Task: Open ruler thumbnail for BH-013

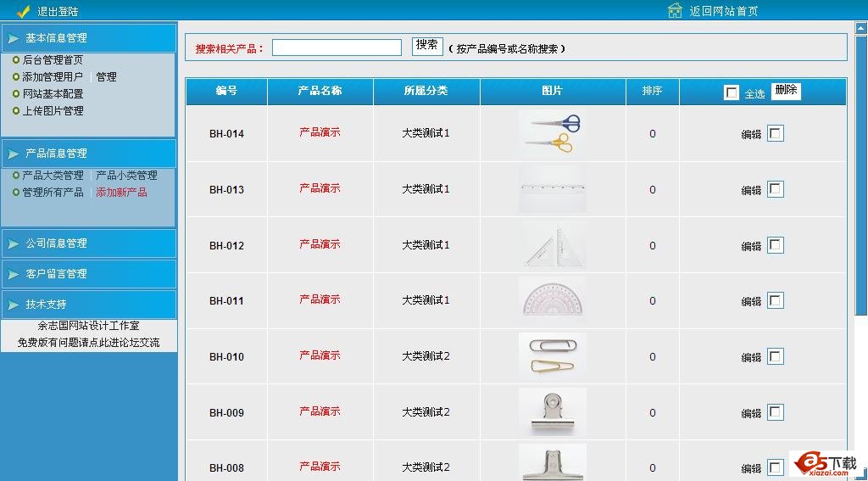Action: 553,189
